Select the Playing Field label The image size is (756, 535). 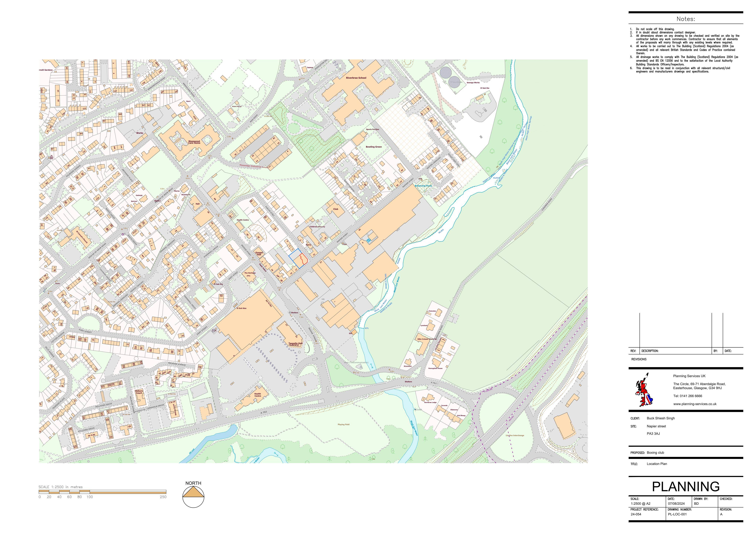point(343,425)
